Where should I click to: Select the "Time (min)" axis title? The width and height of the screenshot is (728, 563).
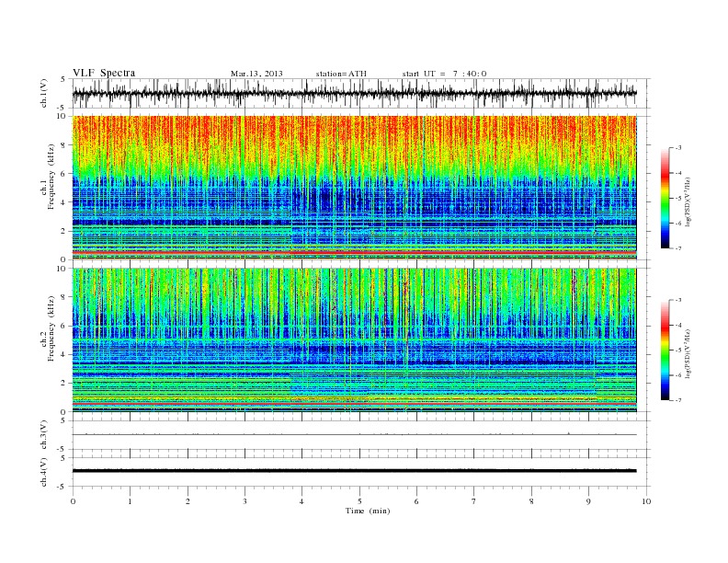[368, 511]
